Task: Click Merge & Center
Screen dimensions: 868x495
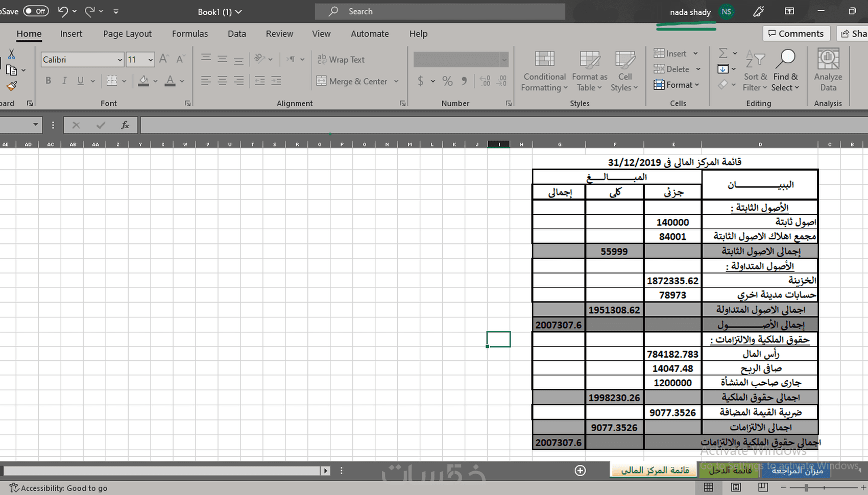Action: pyautogui.click(x=352, y=81)
